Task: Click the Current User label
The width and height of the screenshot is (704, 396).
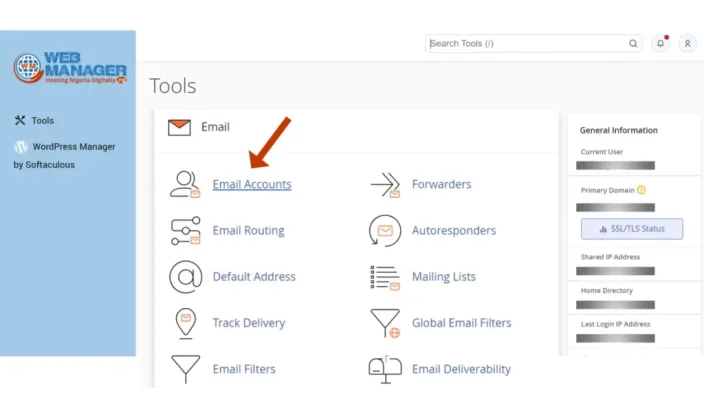Action: pos(602,152)
